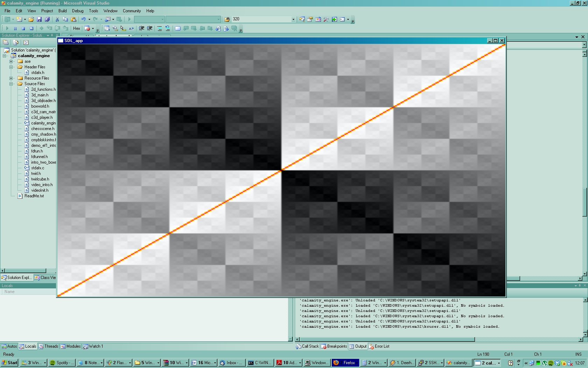The height and width of the screenshot is (368, 588).
Task: Click the Save All toolbar icon
Action: tap(47, 19)
